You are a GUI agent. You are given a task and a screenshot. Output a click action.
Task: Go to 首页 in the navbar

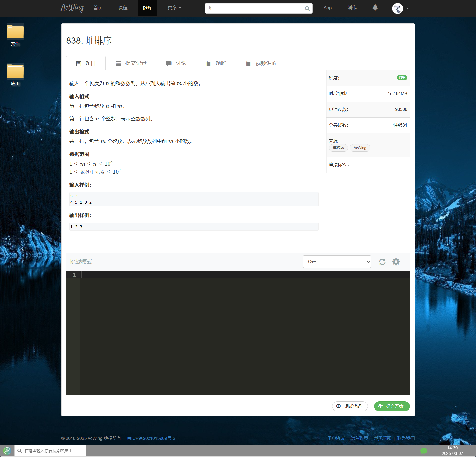(98, 8)
